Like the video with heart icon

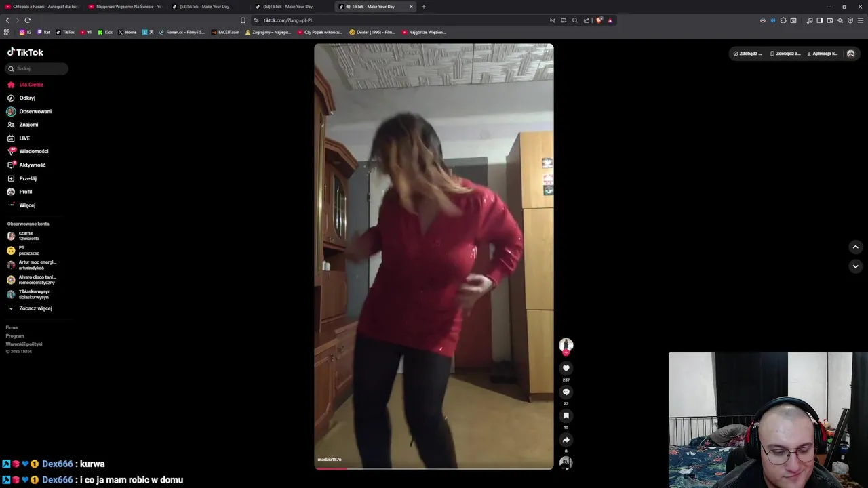566,368
